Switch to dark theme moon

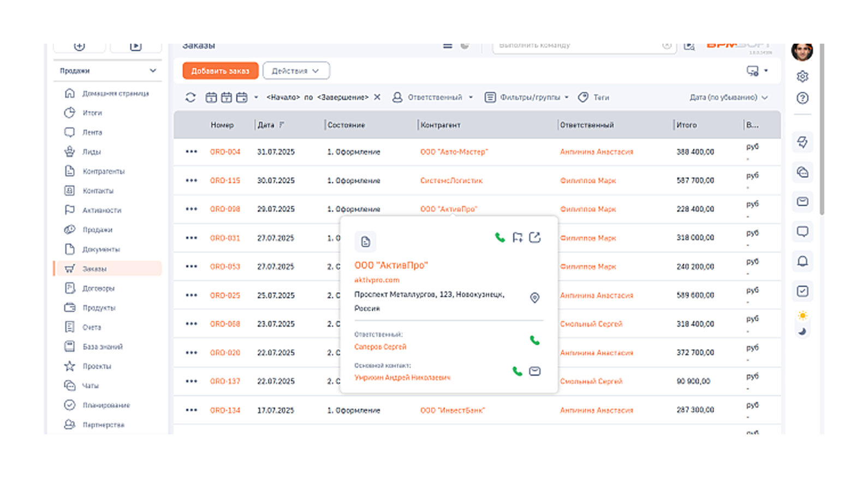[802, 331]
